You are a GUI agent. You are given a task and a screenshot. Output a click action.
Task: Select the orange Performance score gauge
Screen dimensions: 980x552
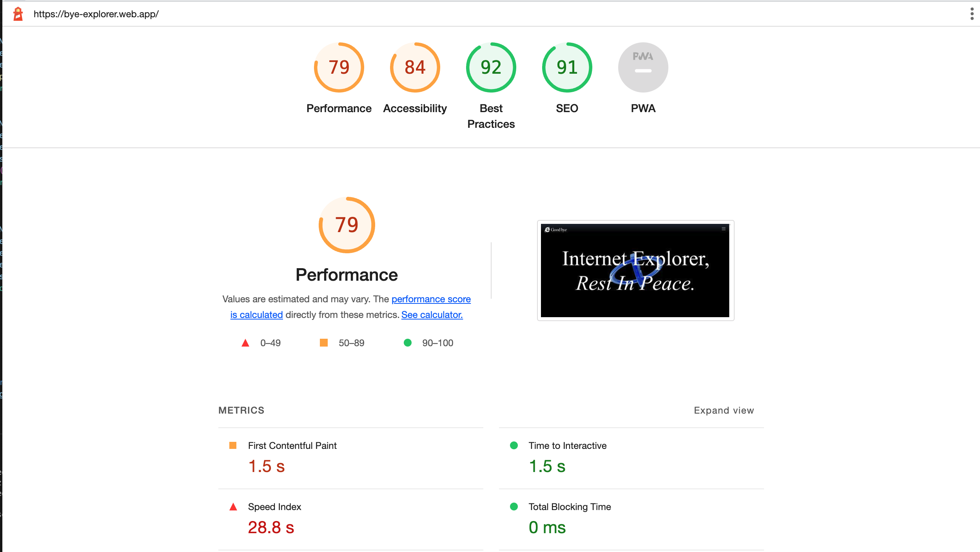[339, 67]
